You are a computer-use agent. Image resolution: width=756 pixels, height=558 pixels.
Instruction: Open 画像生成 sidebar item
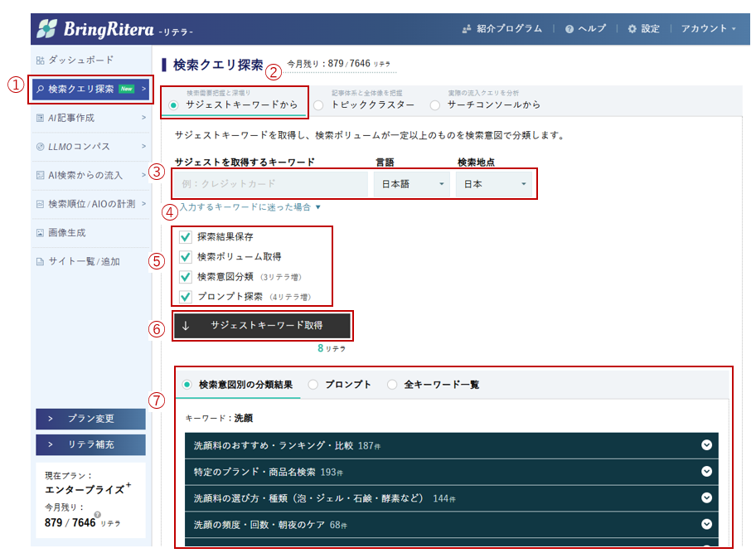[90, 233]
